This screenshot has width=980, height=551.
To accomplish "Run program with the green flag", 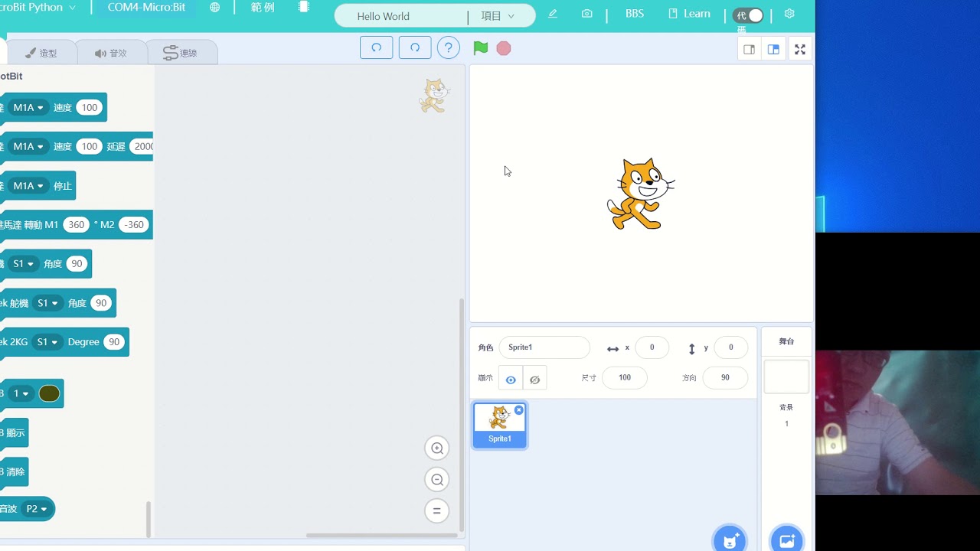I will (481, 48).
